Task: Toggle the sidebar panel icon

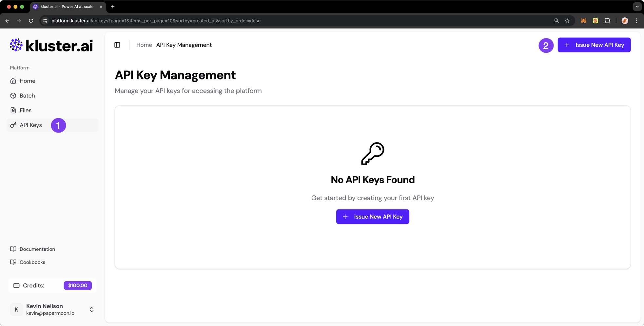Action: [x=117, y=45]
